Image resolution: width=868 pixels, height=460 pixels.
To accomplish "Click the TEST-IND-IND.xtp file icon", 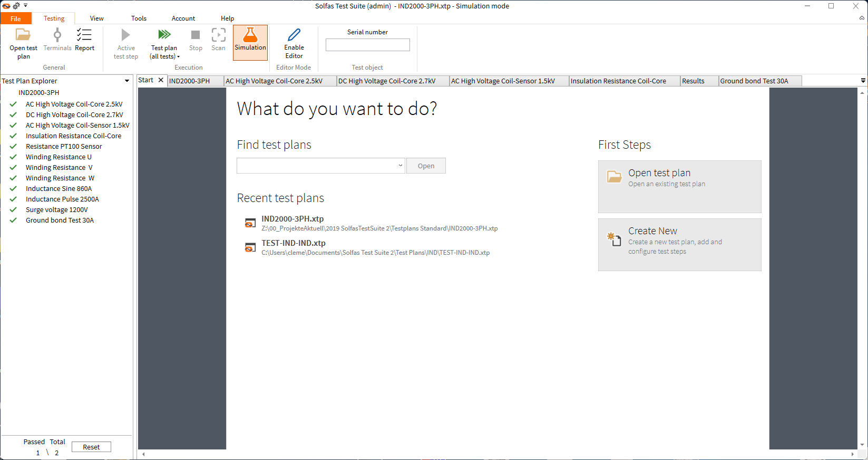I will pos(250,247).
